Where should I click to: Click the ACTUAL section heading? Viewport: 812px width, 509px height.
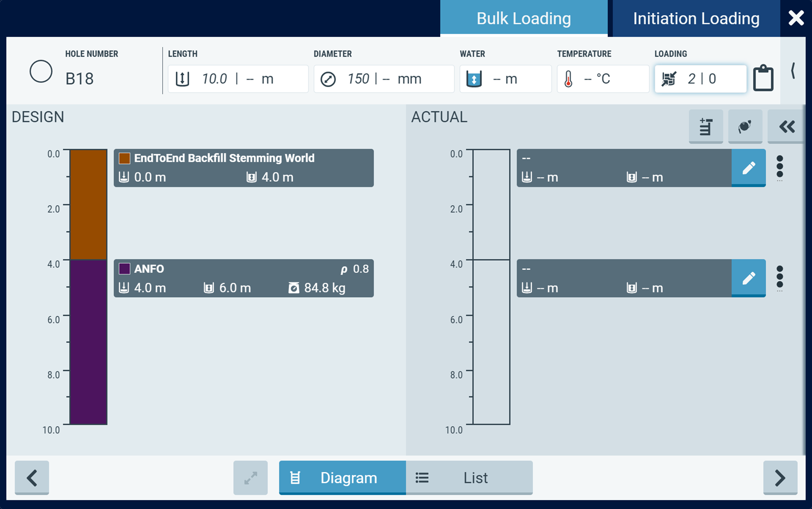click(x=439, y=117)
